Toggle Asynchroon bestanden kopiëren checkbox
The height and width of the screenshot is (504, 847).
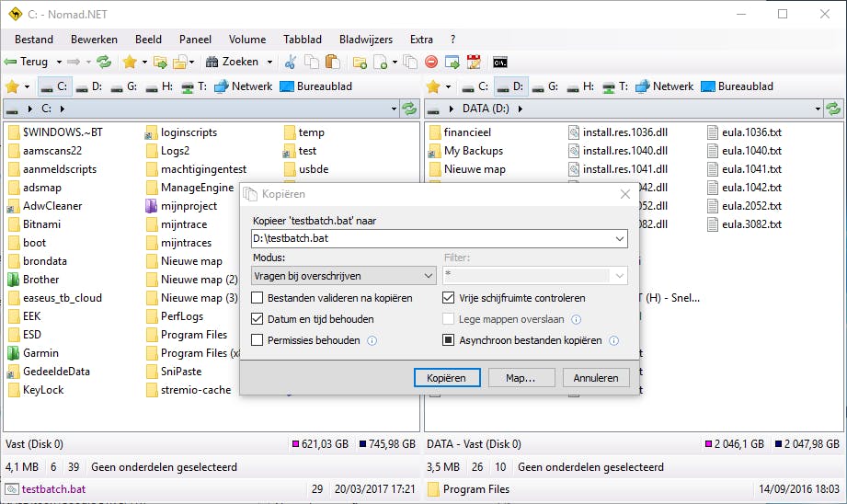(449, 340)
